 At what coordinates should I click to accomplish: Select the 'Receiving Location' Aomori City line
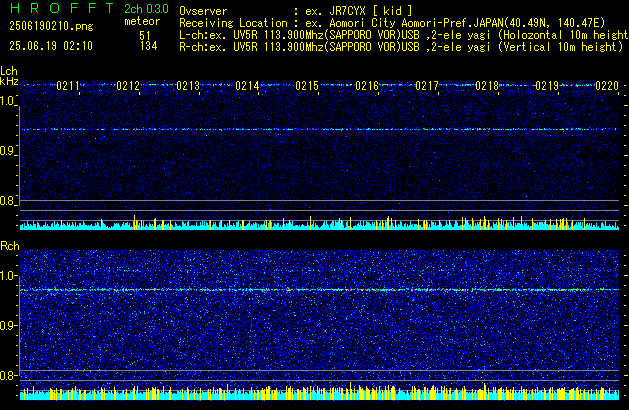click(392, 23)
